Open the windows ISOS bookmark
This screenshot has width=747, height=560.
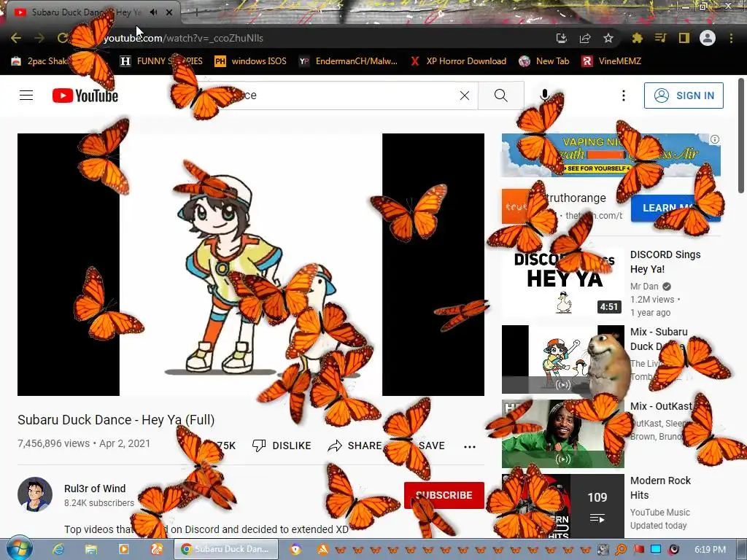[x=251, y=61]
